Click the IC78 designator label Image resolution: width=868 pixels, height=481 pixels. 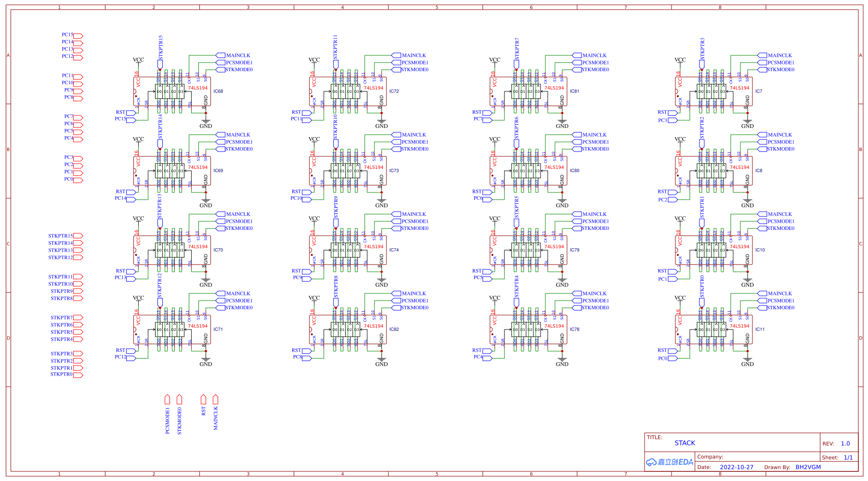[574, 329]
